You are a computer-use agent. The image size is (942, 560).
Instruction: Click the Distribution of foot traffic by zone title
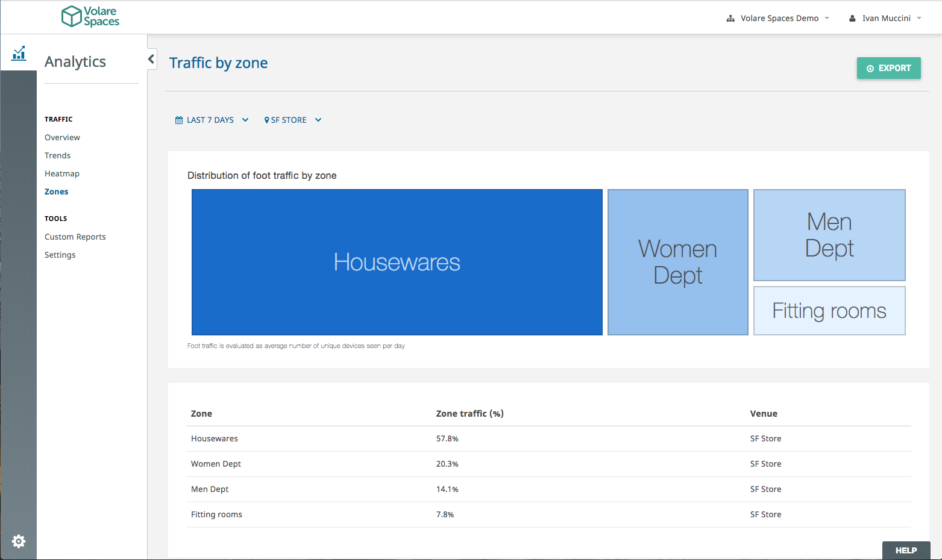click(262, 176)
